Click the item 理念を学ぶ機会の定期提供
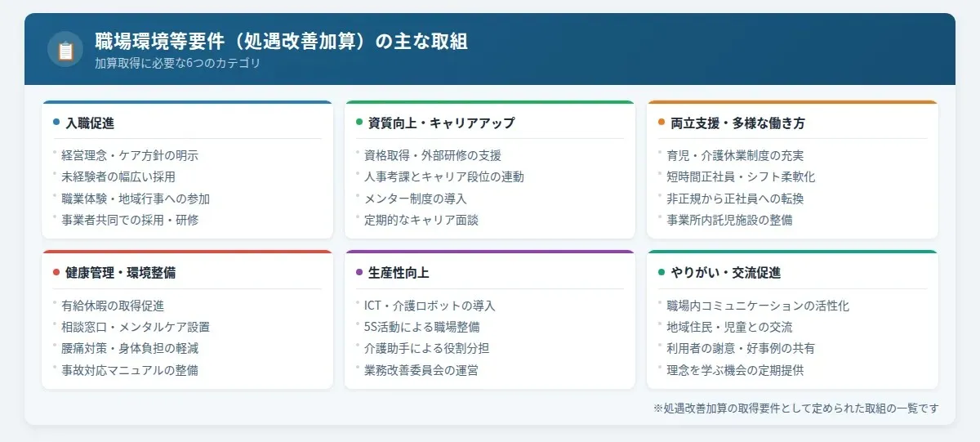Viewport: 980px width, 442px height. [x=735, y=369]
